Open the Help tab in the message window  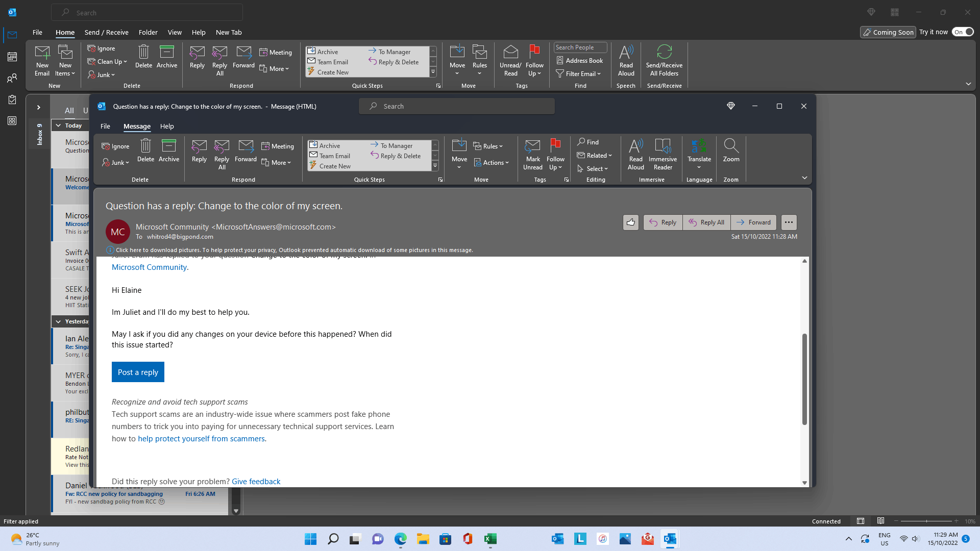pyautogui.click(x=167, y=127)
